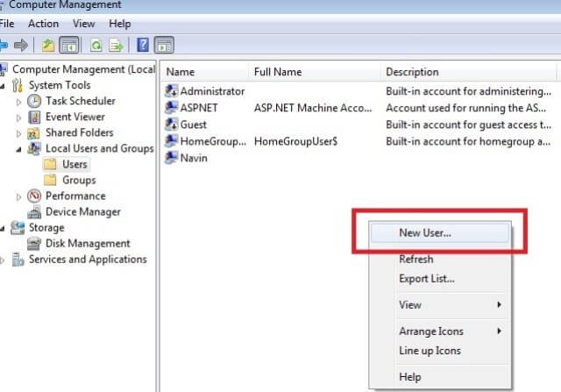Open the Help question mark toolbar icon
Viewport: 561px width, 392px height.
[x=142, y=45]
